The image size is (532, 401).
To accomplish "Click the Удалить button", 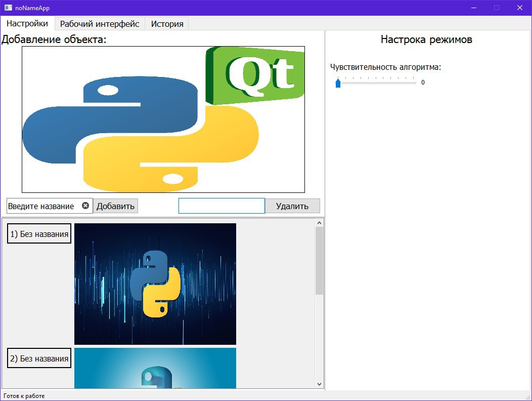I will pyautogui.click(x=292, y=206).
